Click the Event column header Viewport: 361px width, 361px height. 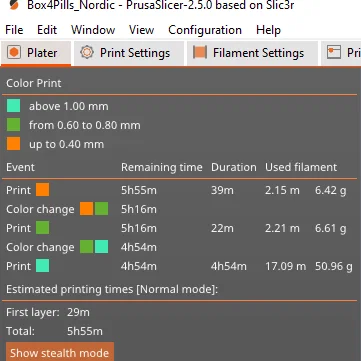(20, 167)
